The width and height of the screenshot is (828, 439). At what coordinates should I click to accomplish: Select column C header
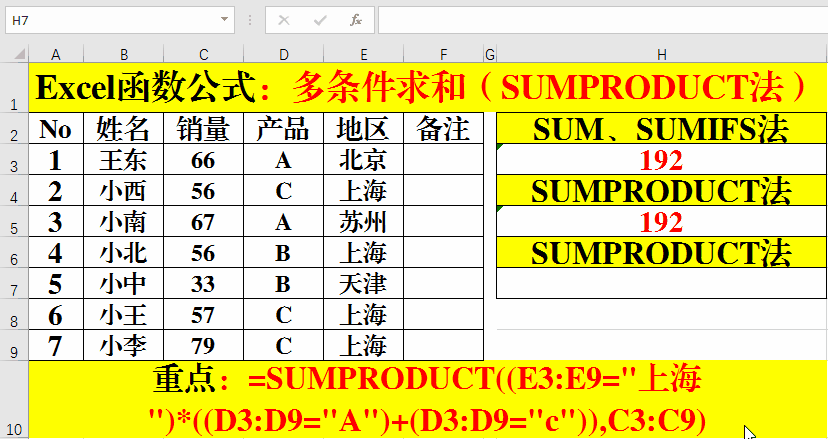[x=204, y=54]
